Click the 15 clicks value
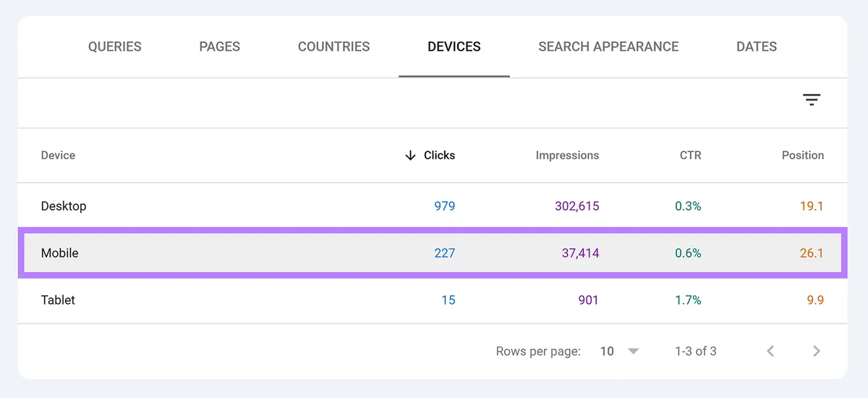Screen dimensions: 868x398 pos(448,300)
